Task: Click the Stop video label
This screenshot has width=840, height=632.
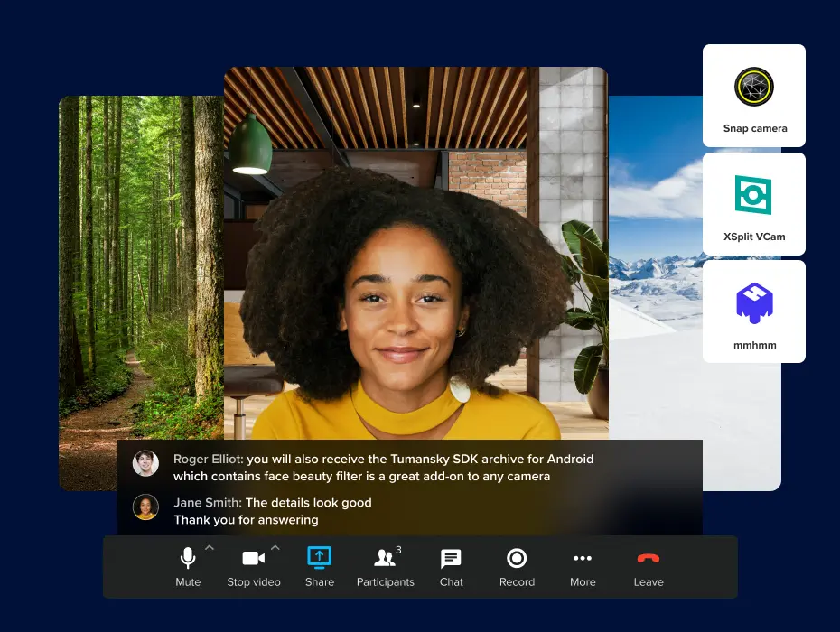Action: pos(254,582)
